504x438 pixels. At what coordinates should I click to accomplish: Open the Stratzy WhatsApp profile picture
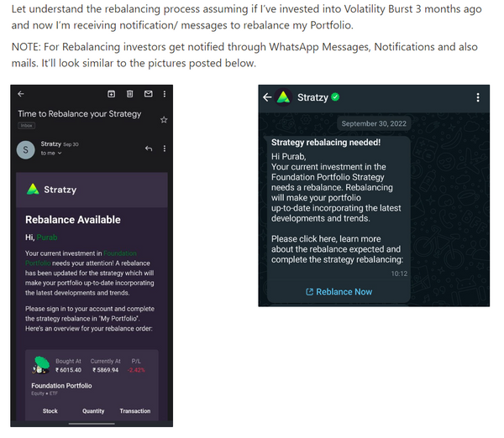284,97
